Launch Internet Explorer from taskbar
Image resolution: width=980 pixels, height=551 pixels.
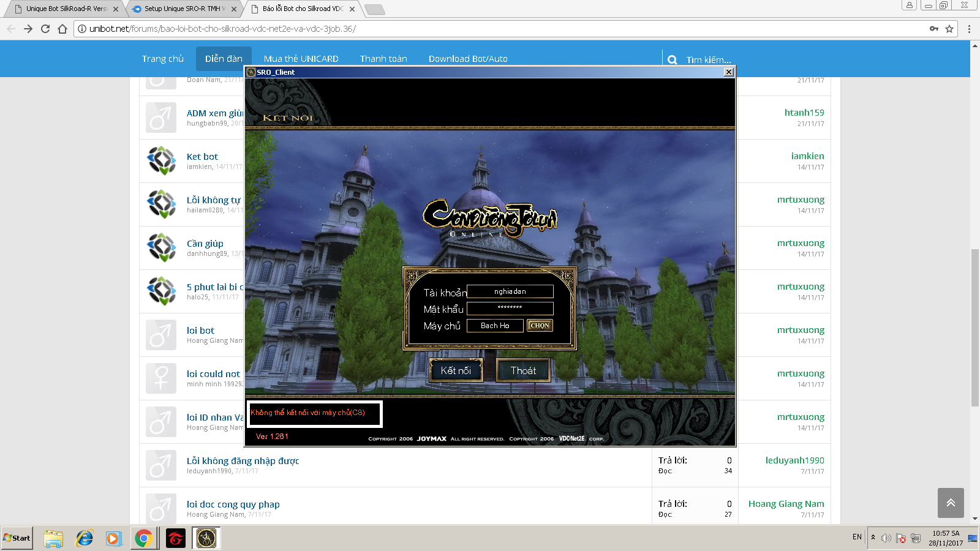tap(84, 538)
